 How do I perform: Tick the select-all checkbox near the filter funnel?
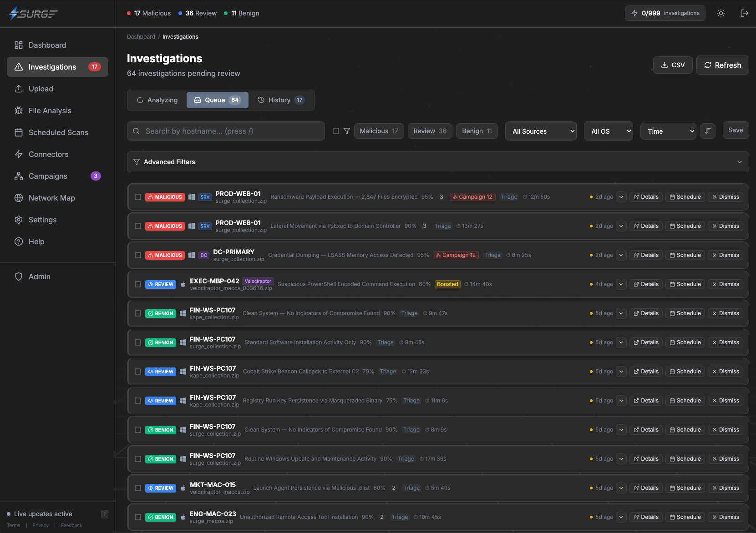pyautogui.click(x=336, y=131)
